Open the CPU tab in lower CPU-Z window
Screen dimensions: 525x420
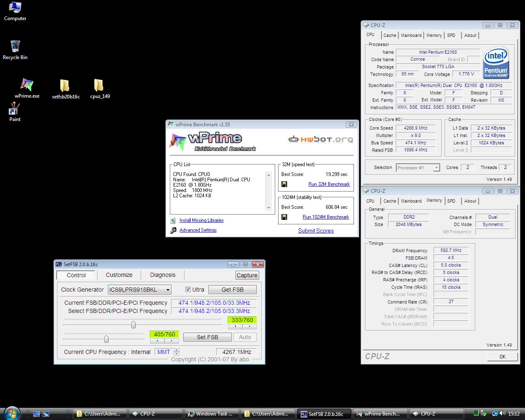tap(370, 201)
